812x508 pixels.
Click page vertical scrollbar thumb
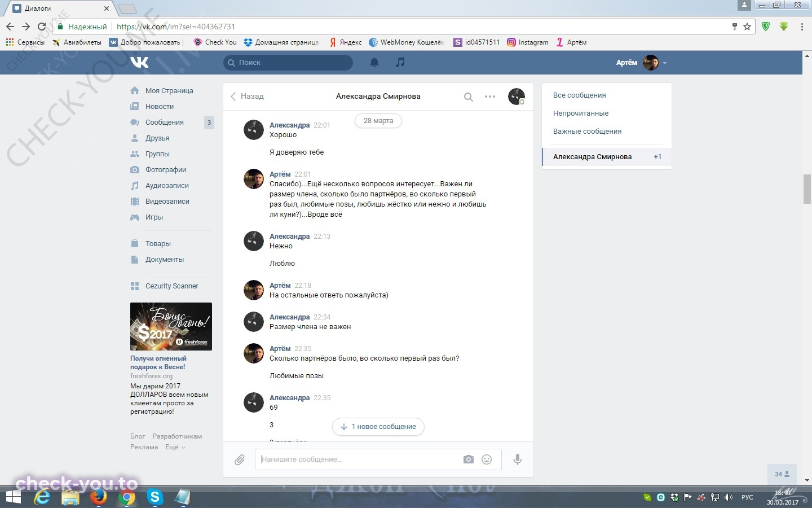[807, 189]
